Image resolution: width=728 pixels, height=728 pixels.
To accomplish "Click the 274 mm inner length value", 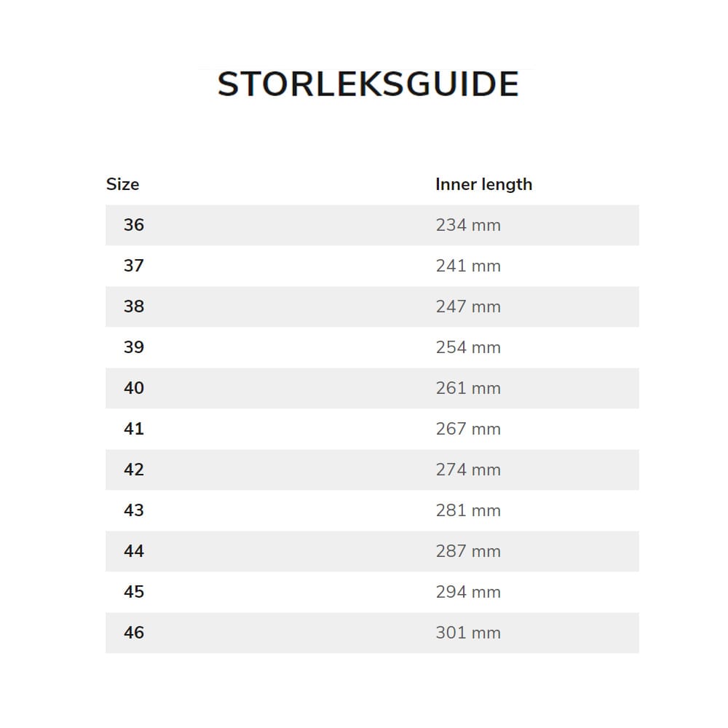I will click(x=468, y=470).
